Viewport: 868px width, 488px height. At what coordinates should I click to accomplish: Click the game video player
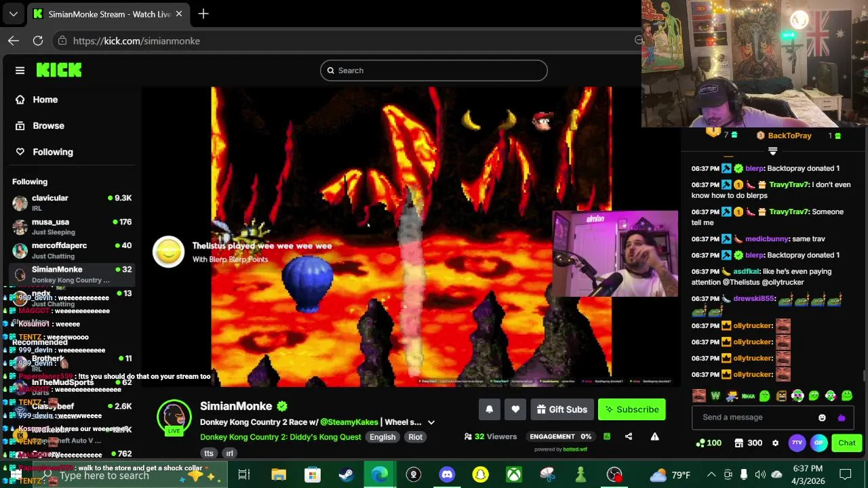click(411, 237)
